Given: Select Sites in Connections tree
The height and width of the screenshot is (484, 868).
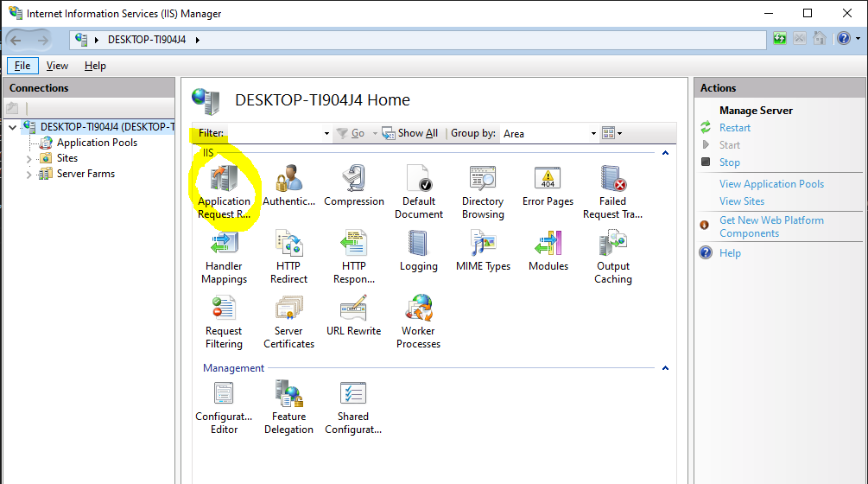Looking at the screenshot, I should coord(67,158).
